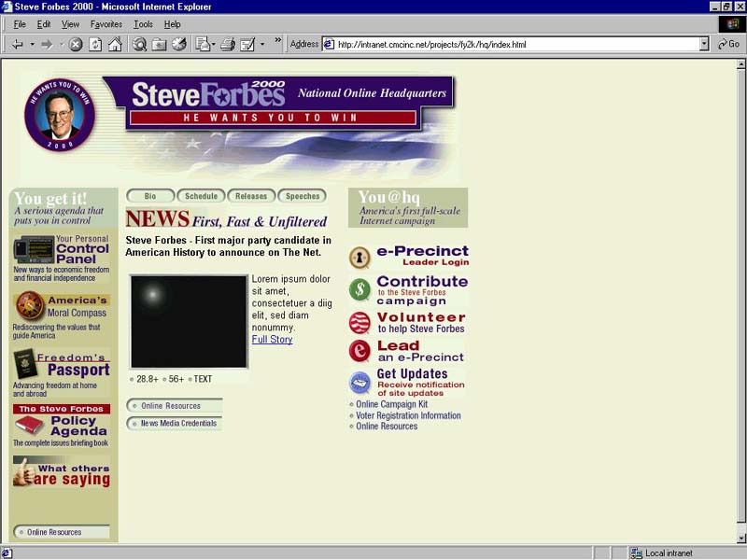Click the America's Moral Compass icon

coord(30,305)
